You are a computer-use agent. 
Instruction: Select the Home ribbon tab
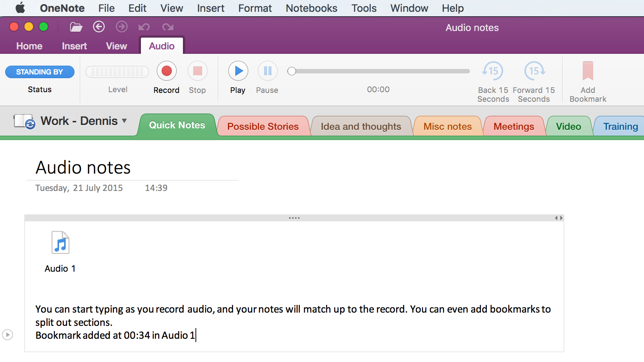click(29, 46)
